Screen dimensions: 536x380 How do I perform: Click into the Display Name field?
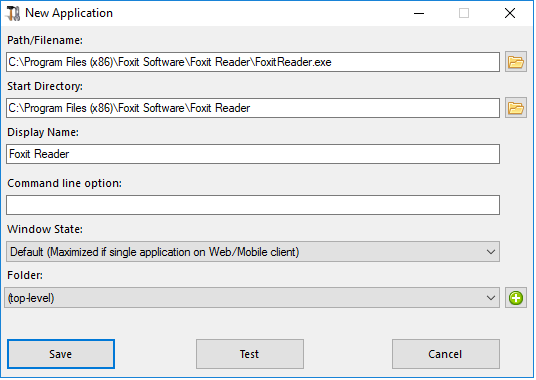tap(253, 154)
